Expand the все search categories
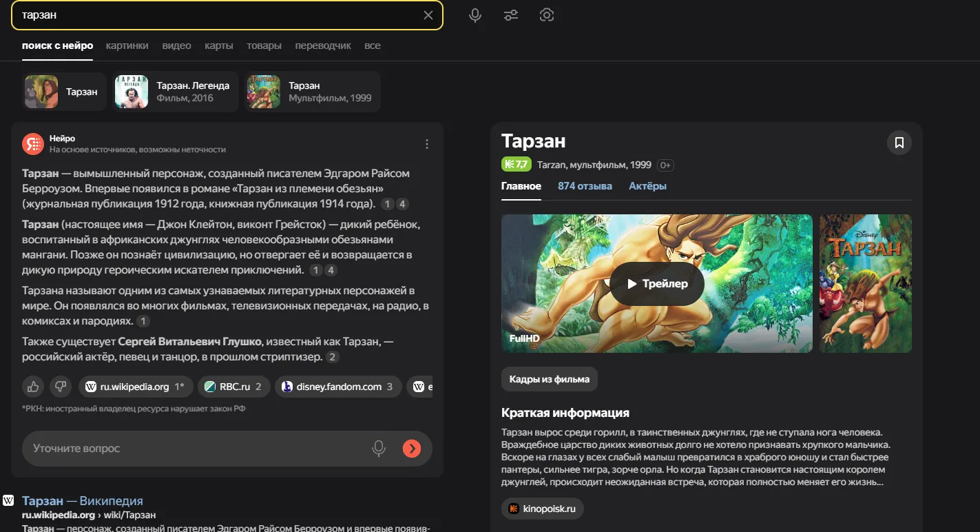Viewport: 980px width, 532px height. (373, 45)
